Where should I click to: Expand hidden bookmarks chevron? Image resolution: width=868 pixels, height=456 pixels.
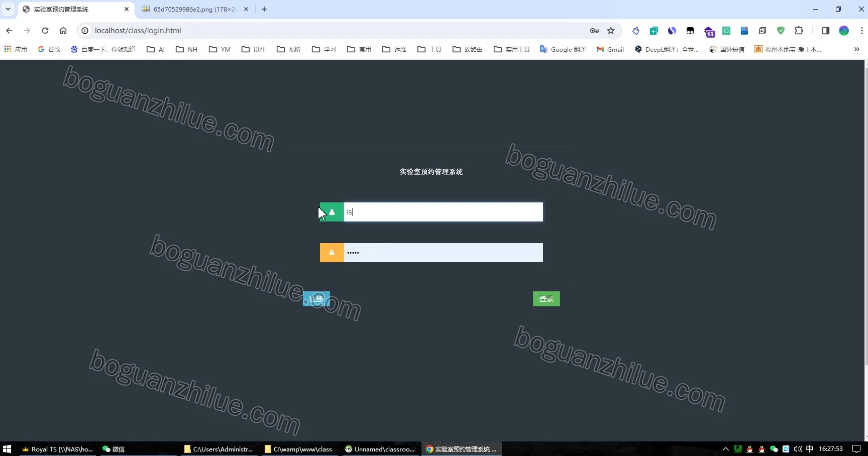click(x=856, y=49)
